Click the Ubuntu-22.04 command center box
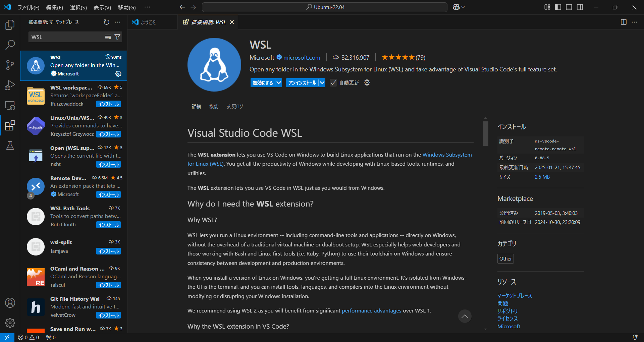Viewport: 644px width, 342px height. pos(325,7)
